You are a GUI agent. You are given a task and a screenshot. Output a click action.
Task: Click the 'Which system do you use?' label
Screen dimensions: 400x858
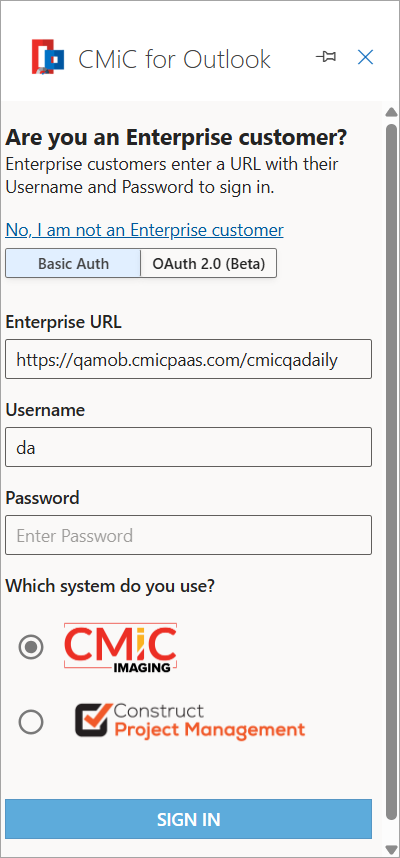(110, 586)
